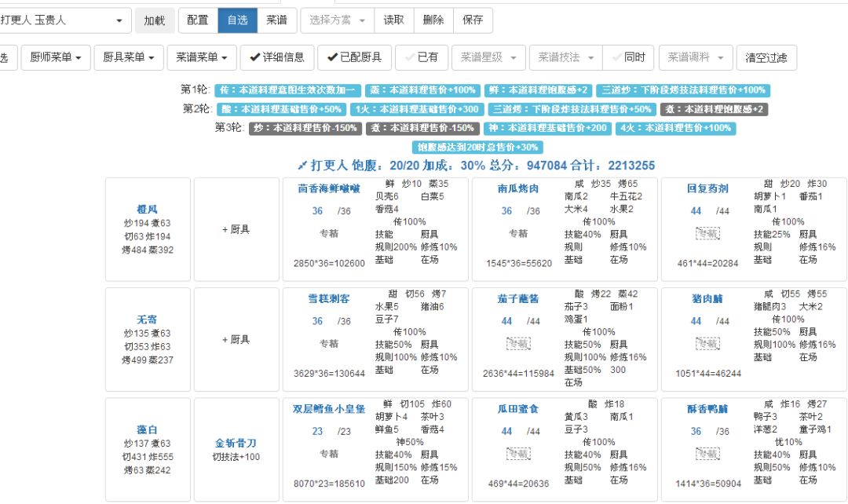Open the 打更人 玉贵人 rule selector
The image size is (848, 504).
pos(64,20)
